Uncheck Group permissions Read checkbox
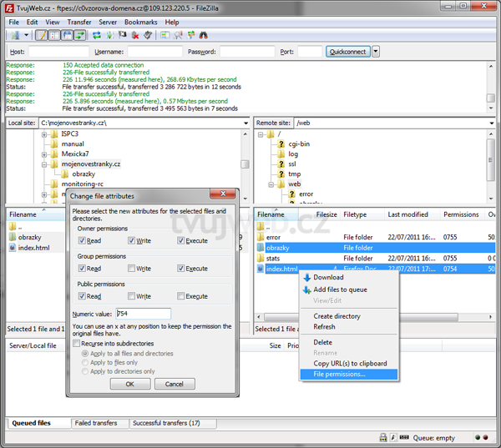The image size is (501, 448). 82,269
